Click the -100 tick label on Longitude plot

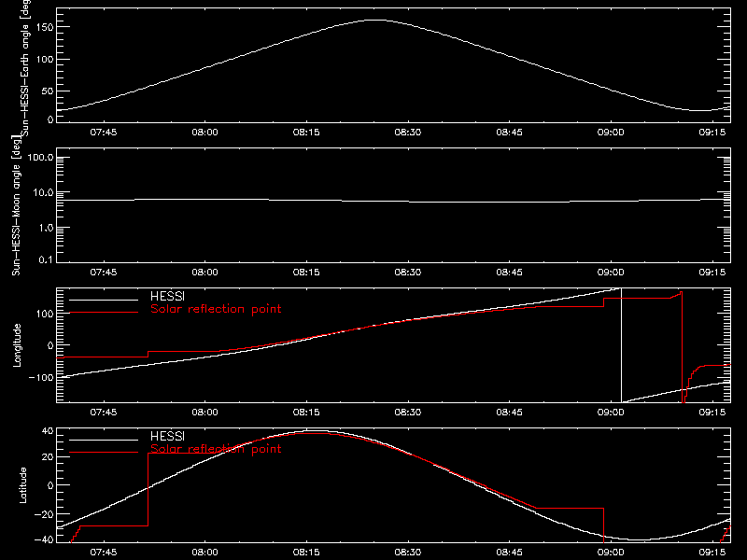(41, 377)
